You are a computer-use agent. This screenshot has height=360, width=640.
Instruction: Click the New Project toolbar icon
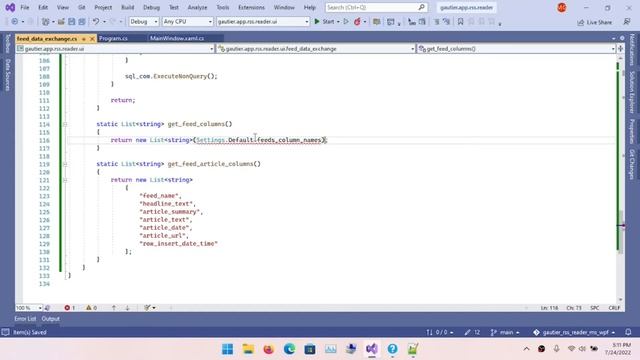coord(45,22)
